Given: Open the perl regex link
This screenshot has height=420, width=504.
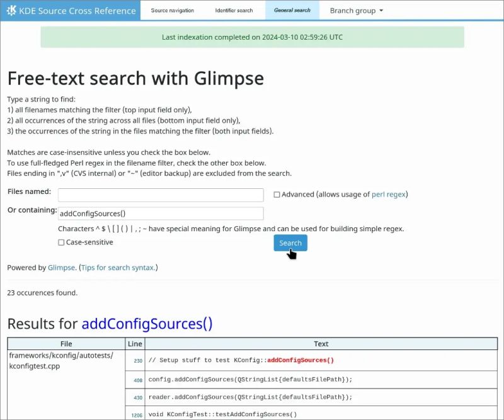Looking at the screenshot, I should tap(389, 195).
